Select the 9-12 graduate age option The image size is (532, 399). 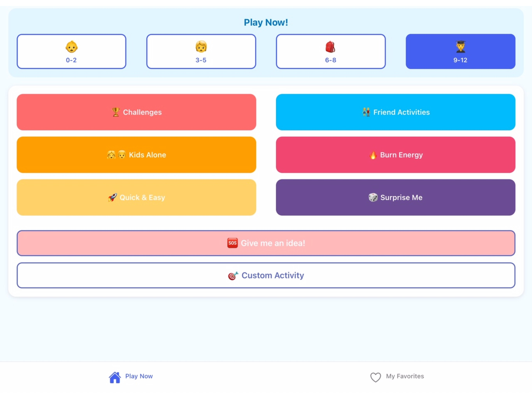point(460,51)
